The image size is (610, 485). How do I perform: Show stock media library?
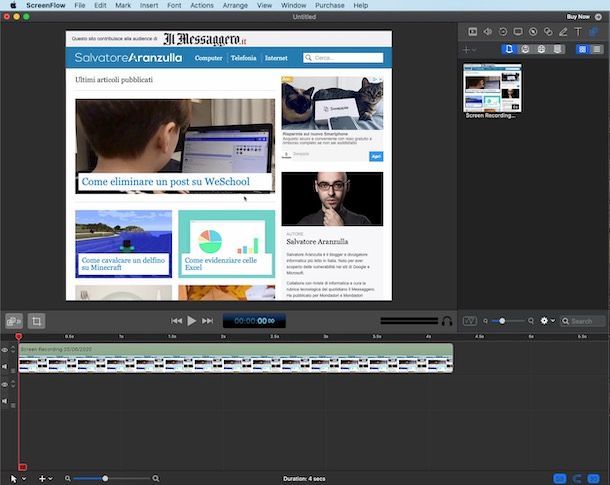pyautogui.click(x=541, y=49)
